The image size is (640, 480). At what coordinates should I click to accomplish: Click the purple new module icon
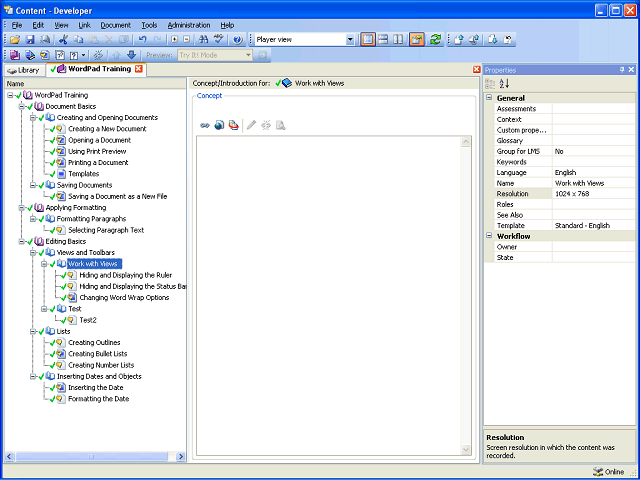tap(15, 55)
